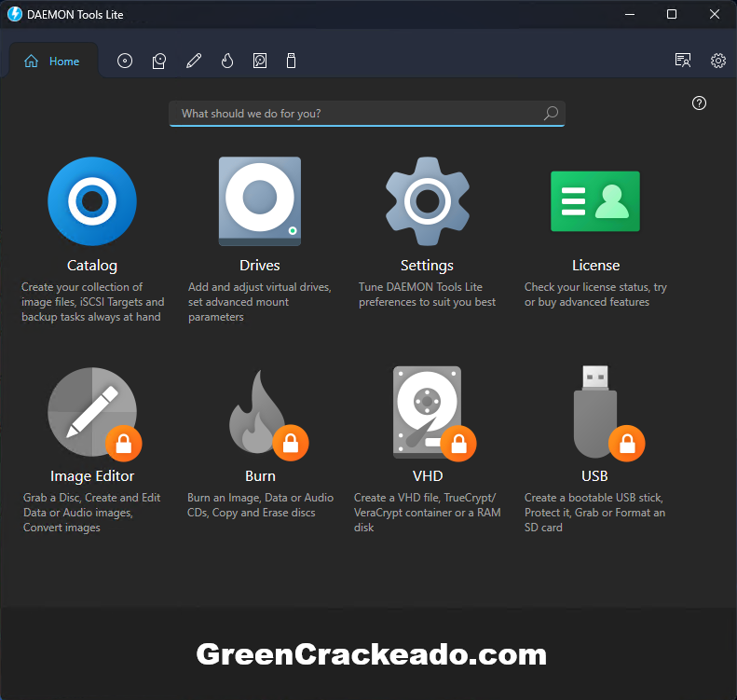This screenshot has width=737, height=700.
Task: Open the locked Image Editor tile icon
Action: 92,412
